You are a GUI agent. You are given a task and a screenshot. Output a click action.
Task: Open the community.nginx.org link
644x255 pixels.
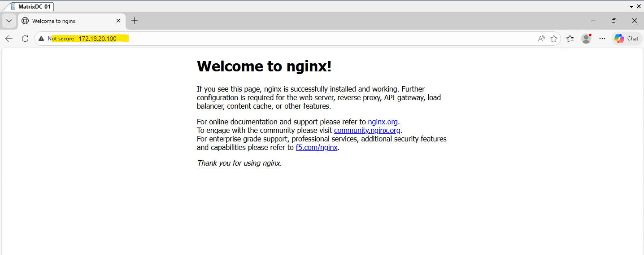click(x=367, y=130)
